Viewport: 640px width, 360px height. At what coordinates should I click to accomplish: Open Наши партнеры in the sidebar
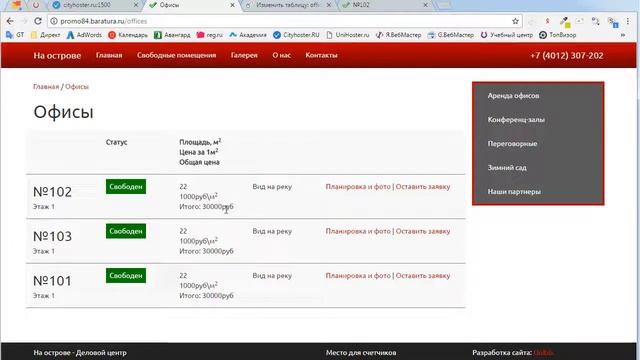(514, 191)
